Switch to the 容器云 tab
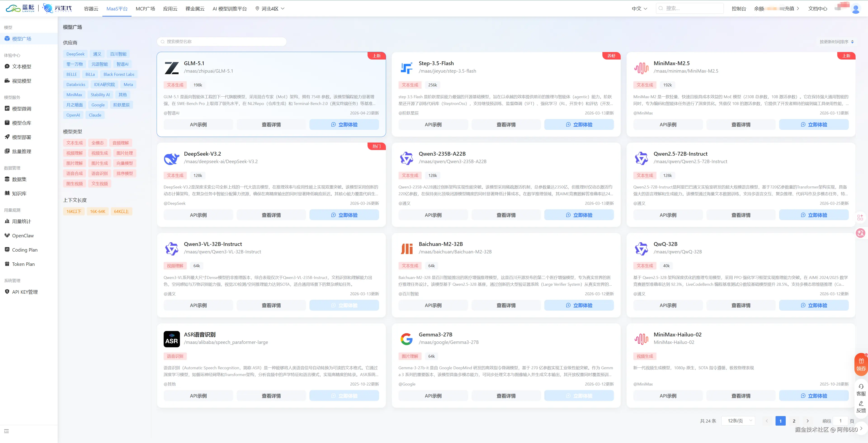 point(91,9)
